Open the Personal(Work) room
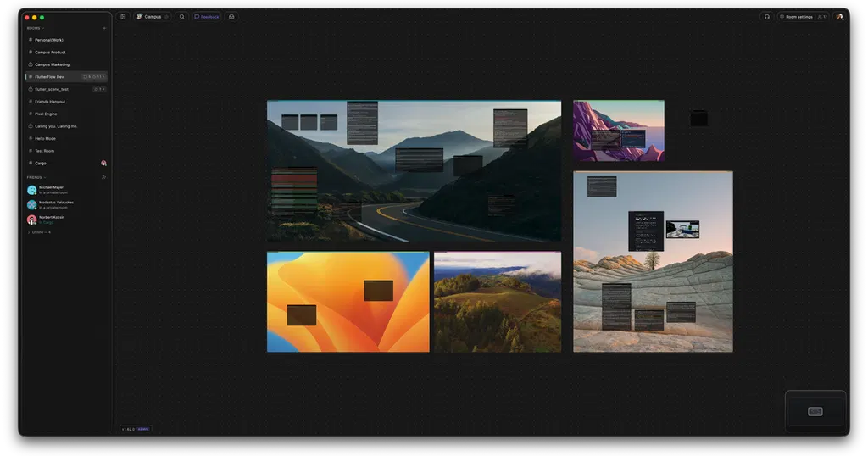The height and width of the screenshot is (456, 868). pyautogui.click(x=66, y=40)
